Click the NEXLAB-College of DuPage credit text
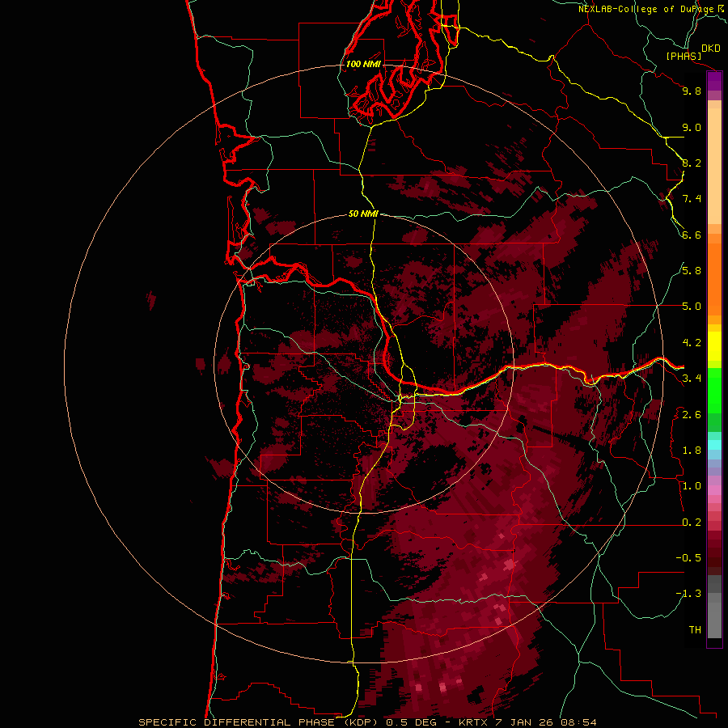Viewport: 728px width, 728px height. [651, 9]
